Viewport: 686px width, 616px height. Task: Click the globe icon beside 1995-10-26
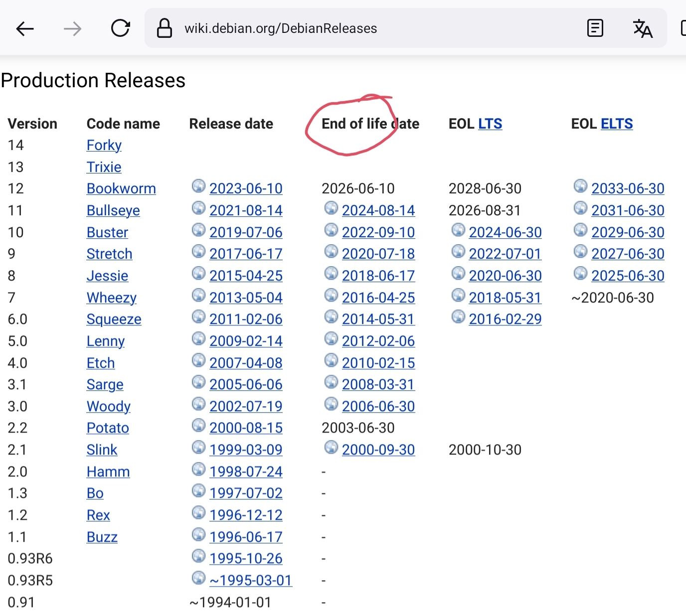pos(198,556)
